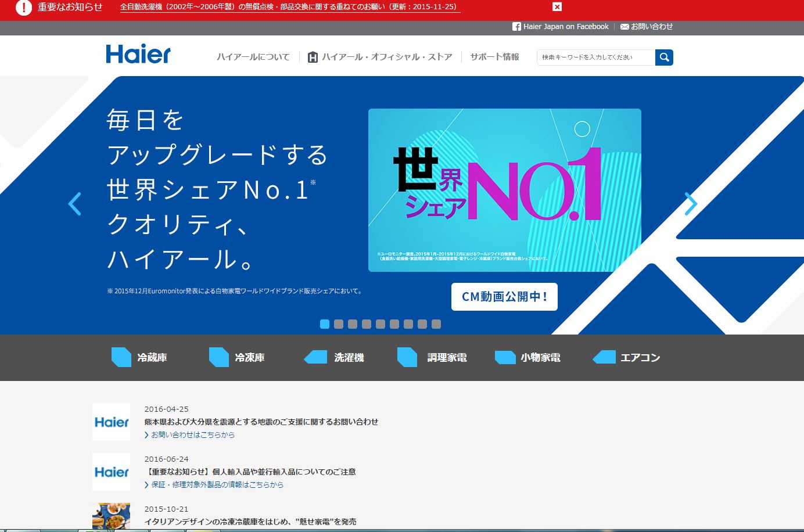The height and width of the screenshot is (532, 804).
Task: Select the third carousel indicator dot
Action: (353, 324)
